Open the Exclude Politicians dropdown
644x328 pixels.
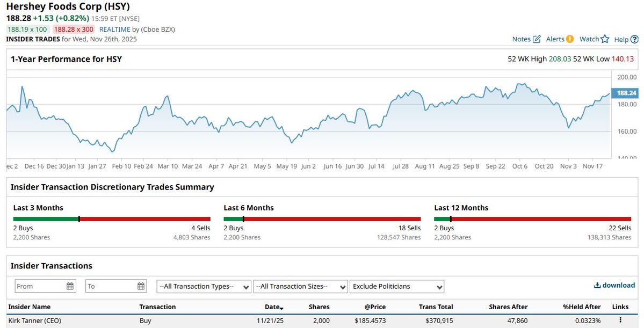396,286
